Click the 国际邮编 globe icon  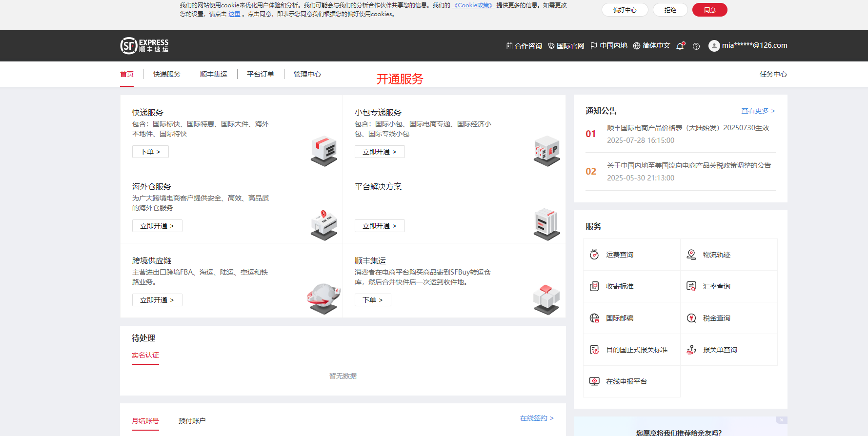594,318
